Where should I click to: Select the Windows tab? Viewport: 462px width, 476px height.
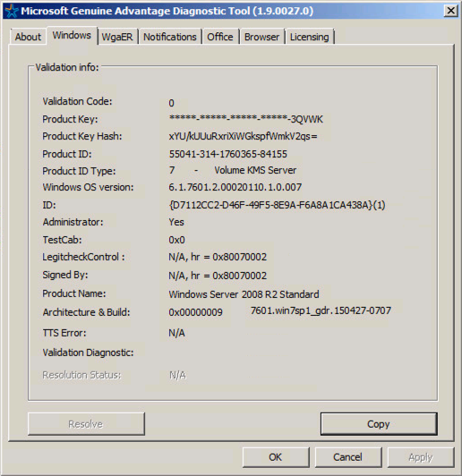[x=72, y=35]
